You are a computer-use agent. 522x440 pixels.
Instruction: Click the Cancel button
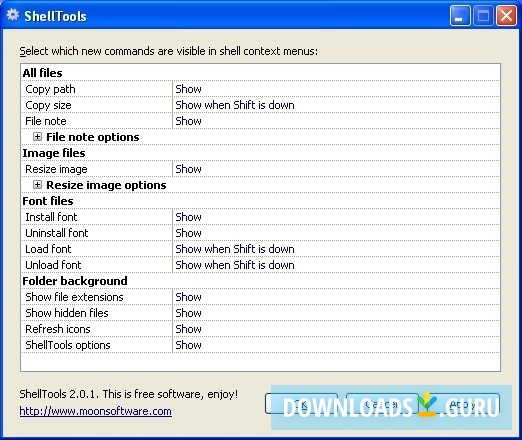tap(382, 404)
